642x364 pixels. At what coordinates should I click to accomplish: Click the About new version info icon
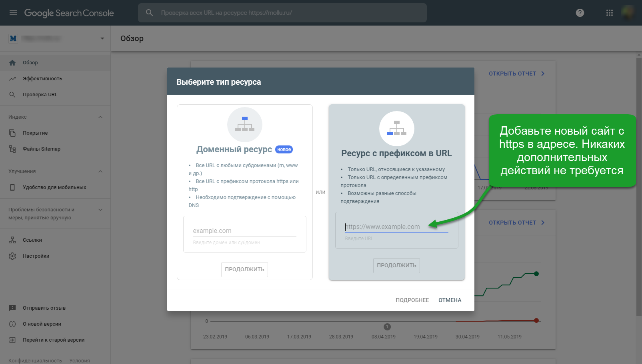point(12,324)
